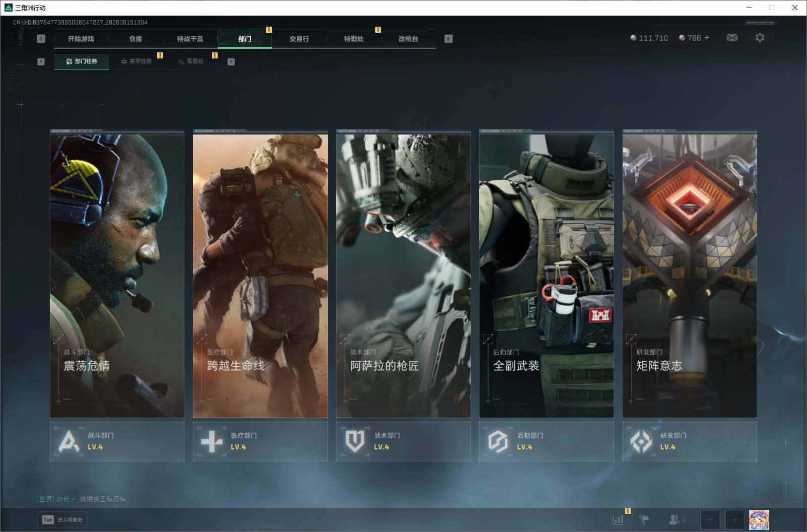Click the second empty squad slot plus
This screenshot has height=532, width=807.
tap(734, 519)
